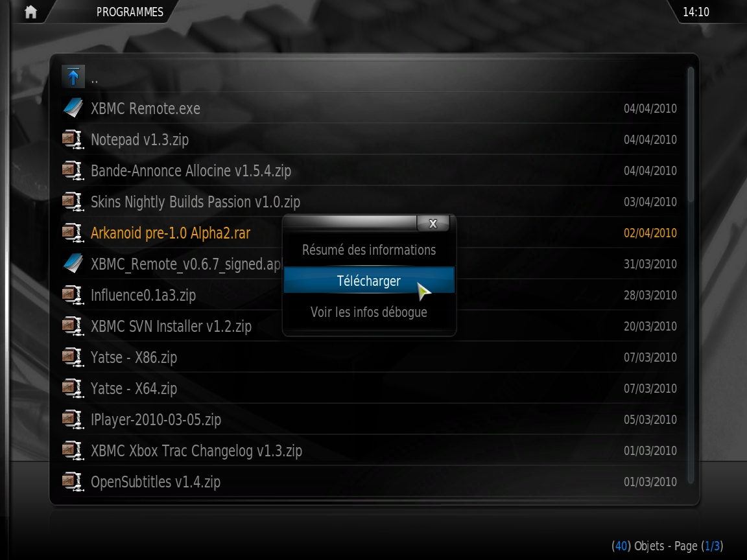The image size is (747, 560).
Task: Click the date of Notepad v1.3.zip
Action: pos(650,139)
